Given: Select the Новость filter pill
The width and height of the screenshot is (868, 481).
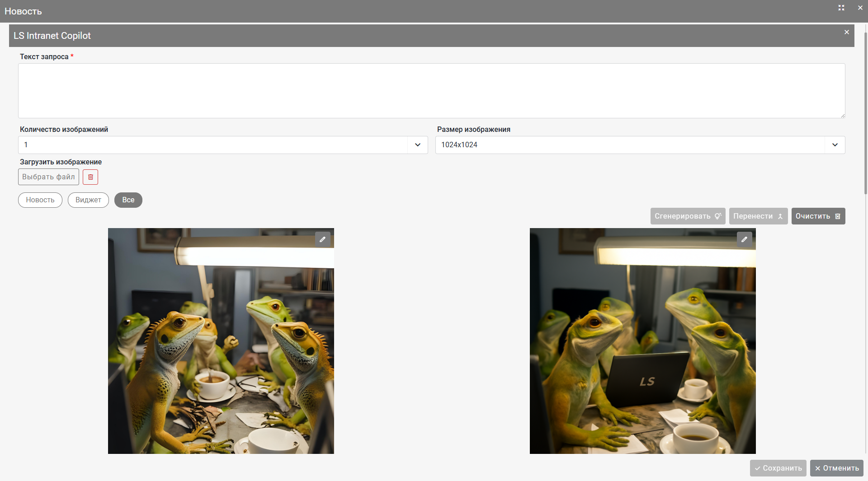Looking at the screenshot, I should pyautogui.click(x=40, y=200).
